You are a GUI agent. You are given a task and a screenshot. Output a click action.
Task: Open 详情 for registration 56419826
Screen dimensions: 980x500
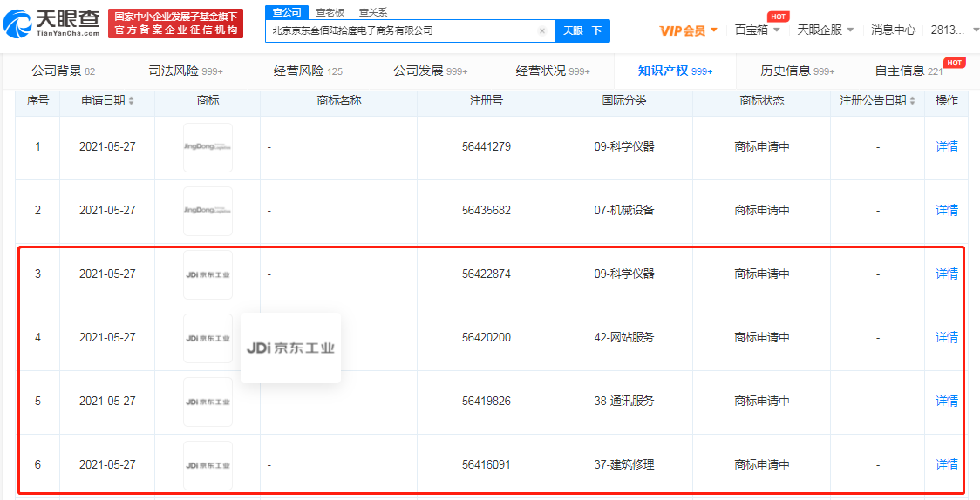pyautogui.click(x=946, y=402)
